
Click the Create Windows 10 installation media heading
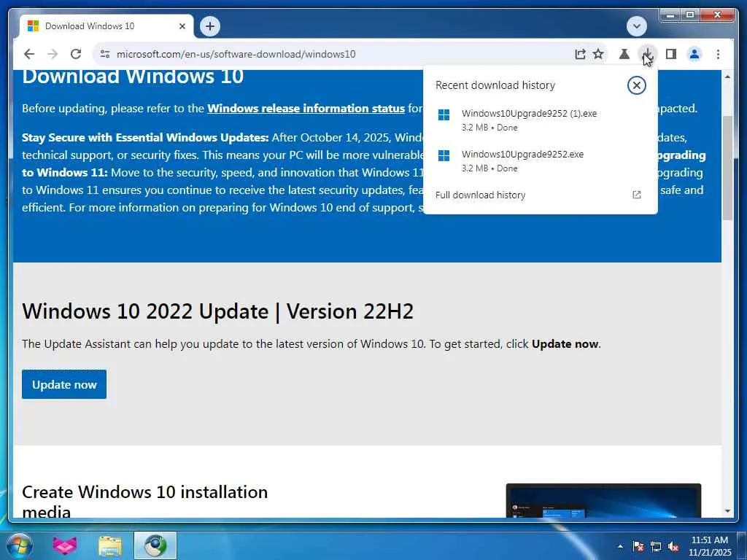145,501
